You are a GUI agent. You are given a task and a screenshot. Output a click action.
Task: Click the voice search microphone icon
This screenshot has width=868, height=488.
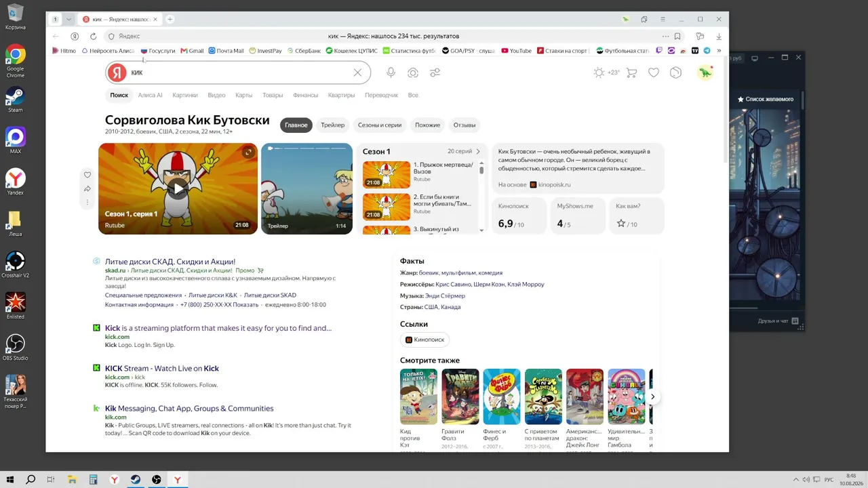pos(391,73)
